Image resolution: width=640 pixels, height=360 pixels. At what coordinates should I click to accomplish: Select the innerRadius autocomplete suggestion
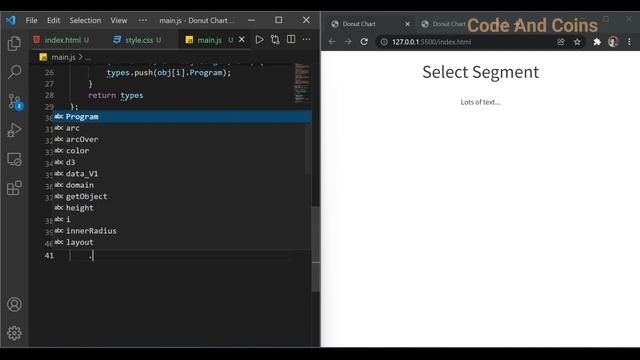coord(182,231)
